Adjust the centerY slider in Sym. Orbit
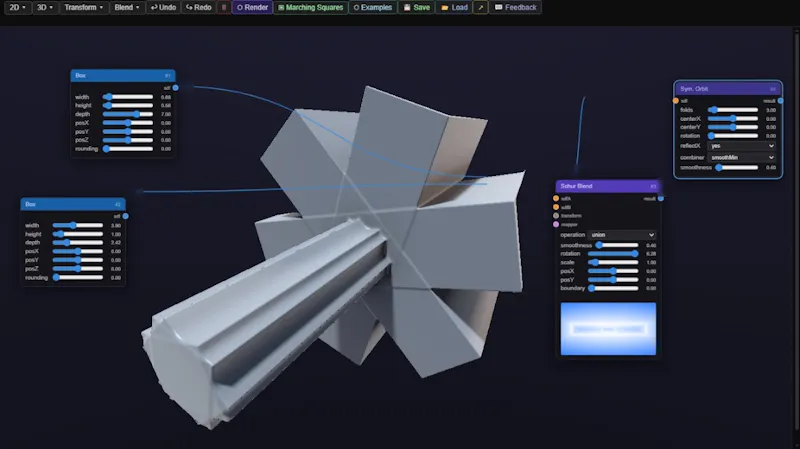The height and width of the screenshot is (449, 800). pos(733,127)
